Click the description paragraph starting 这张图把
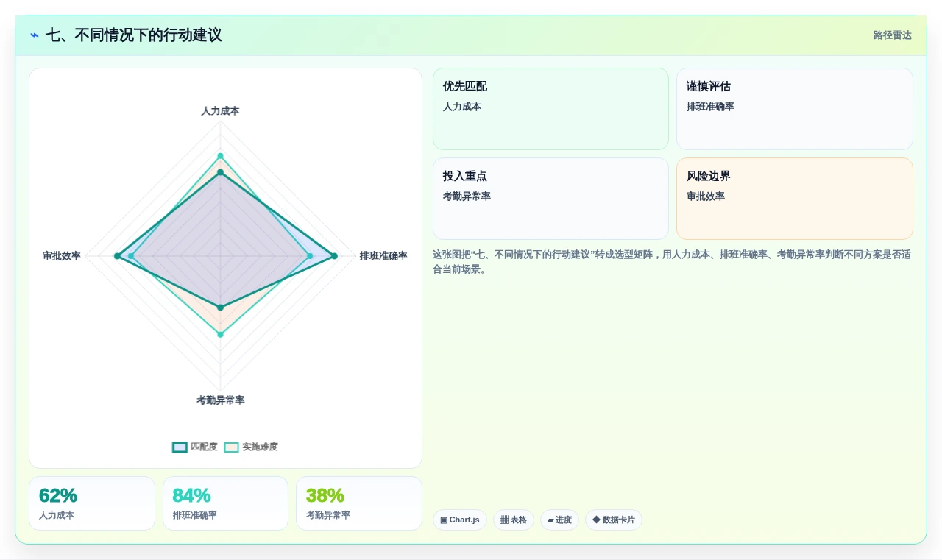 pos(672,262)
